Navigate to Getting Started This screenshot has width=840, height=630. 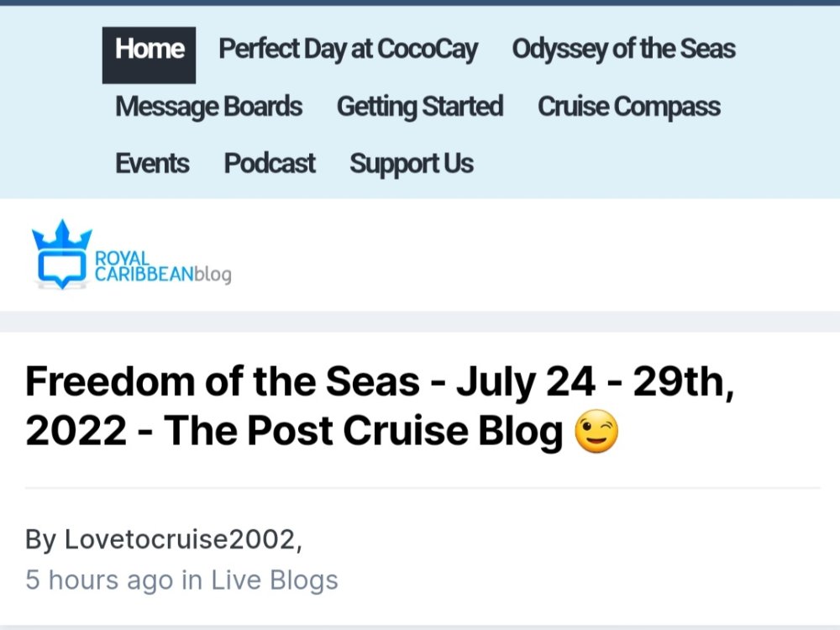[420, 107]
